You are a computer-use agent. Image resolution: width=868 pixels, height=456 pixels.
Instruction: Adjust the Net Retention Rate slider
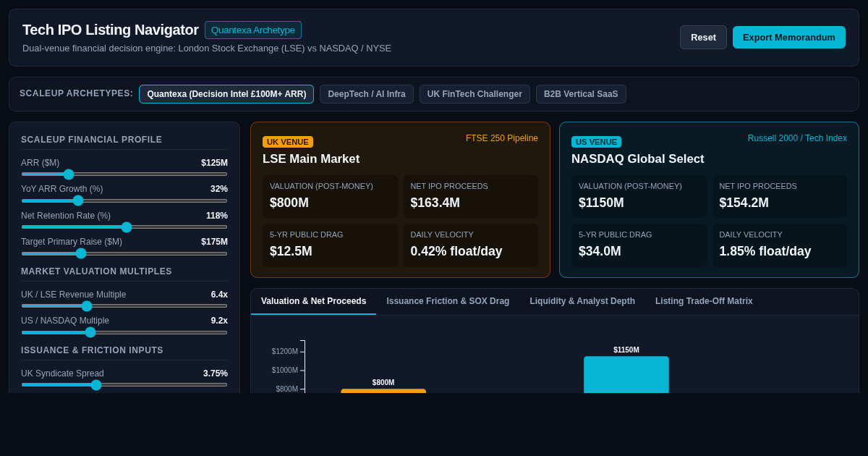click(124, 227)
